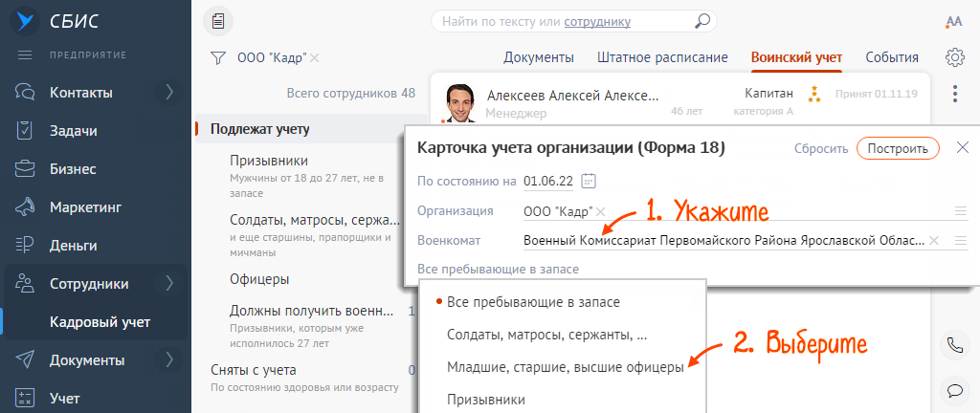The height and width of the screenshot is (413, 980).
Task: Click the сотруднику link in search box
Action: [x=597, y=21]
